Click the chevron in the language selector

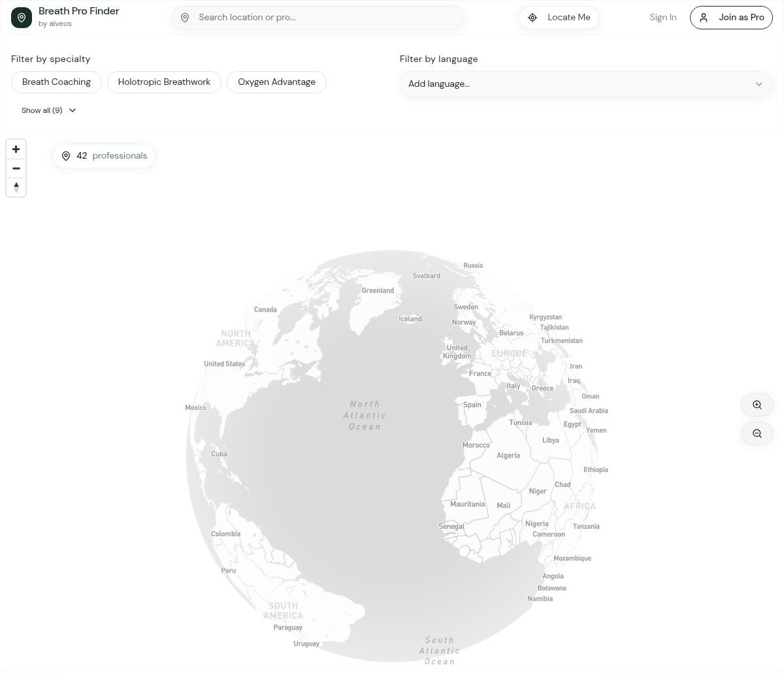coord(759,84)
